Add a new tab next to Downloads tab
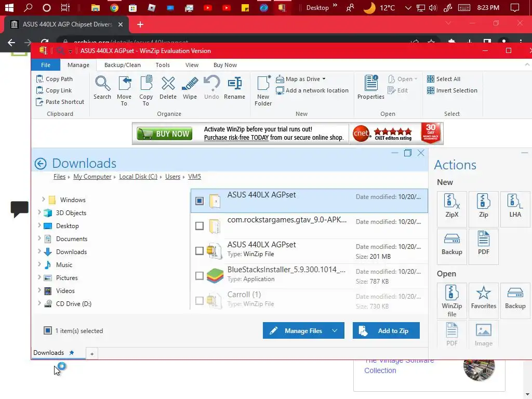Image resolution: width=532 pixels, height=399 pixels. [x=92, y=354]
